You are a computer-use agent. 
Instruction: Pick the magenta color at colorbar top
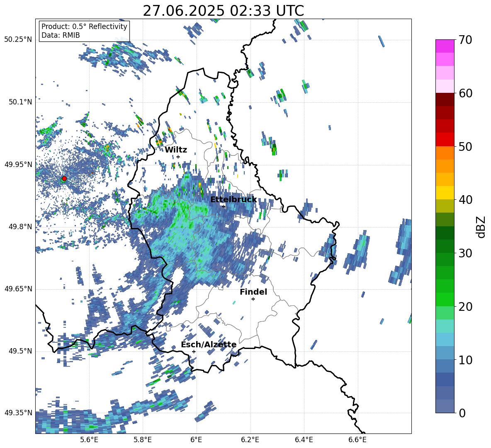tap(445, 46)
